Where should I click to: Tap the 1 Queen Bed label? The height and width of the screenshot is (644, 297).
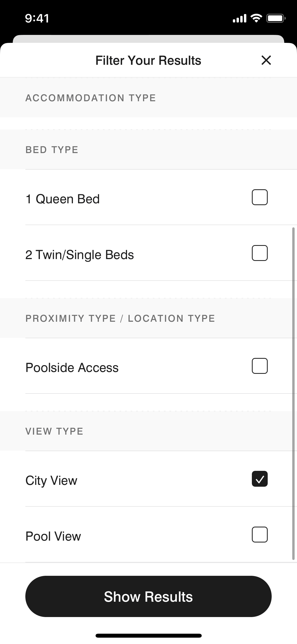coord(63,199)
